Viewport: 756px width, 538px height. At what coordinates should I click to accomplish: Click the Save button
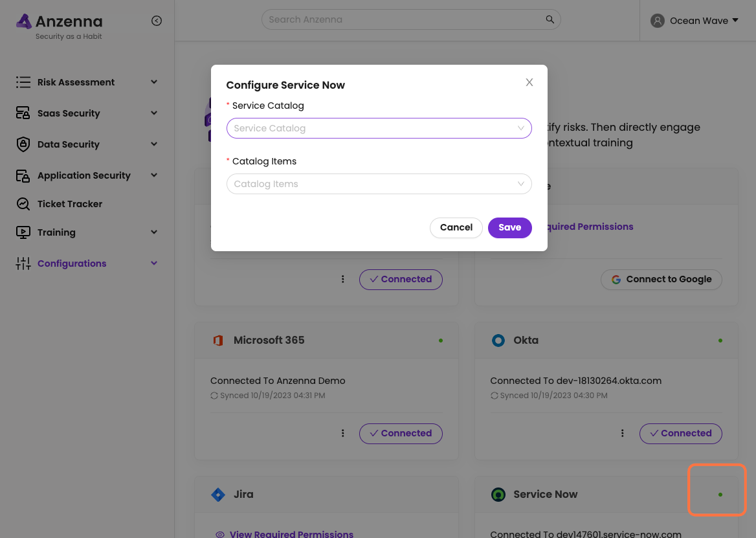509,227
